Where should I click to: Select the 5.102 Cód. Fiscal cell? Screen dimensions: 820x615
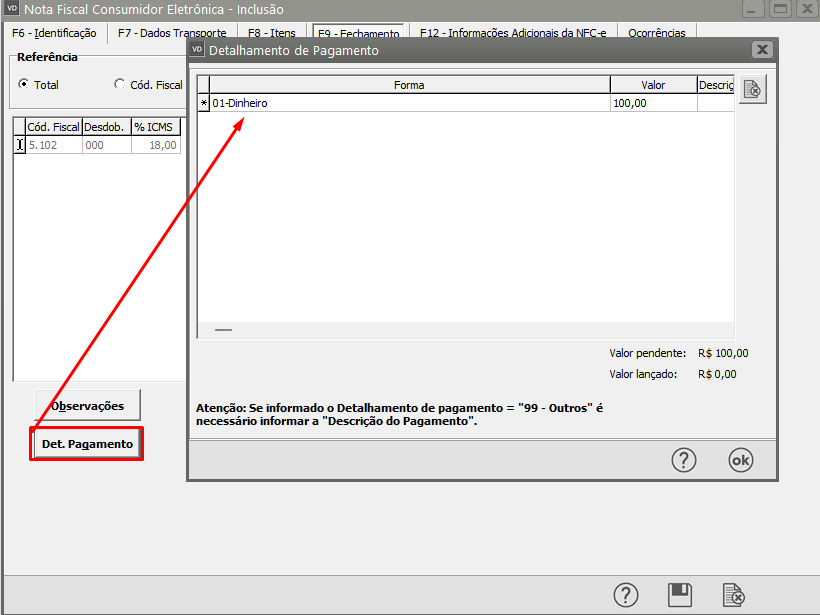coord(52,145)
